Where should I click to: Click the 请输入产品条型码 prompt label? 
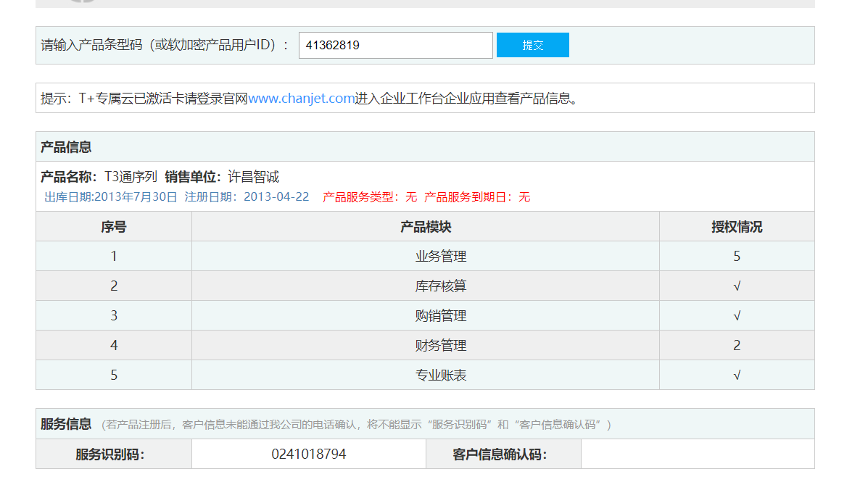coord(165,45)
